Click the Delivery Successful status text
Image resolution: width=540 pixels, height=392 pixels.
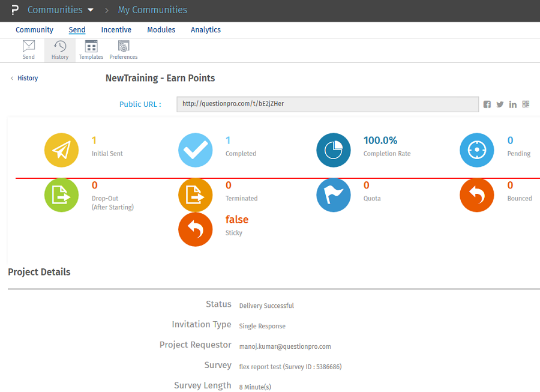[266, 306]
